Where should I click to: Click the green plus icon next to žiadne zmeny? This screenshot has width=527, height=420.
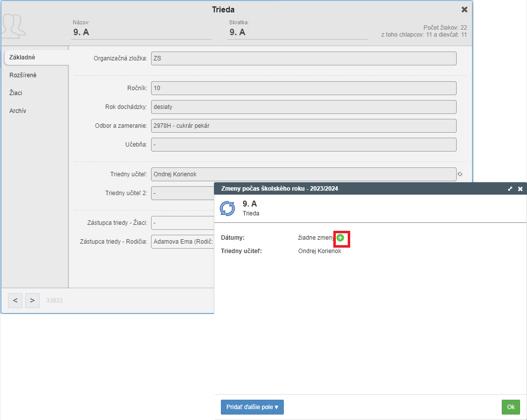(340, 238)
